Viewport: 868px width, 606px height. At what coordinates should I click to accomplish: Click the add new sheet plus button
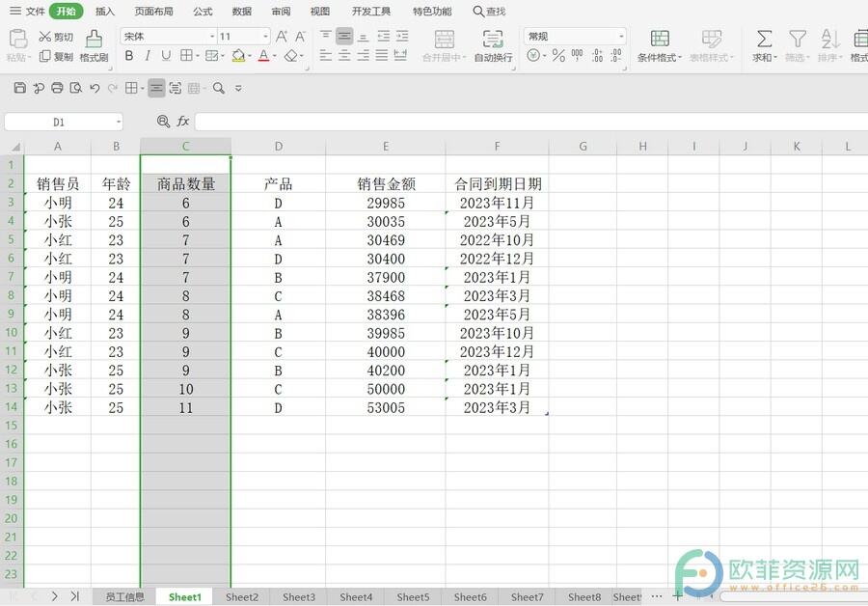tap(677, 596)
